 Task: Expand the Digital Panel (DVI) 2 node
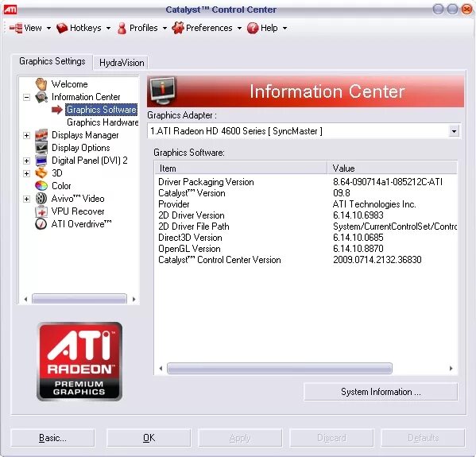coord(27,161)
